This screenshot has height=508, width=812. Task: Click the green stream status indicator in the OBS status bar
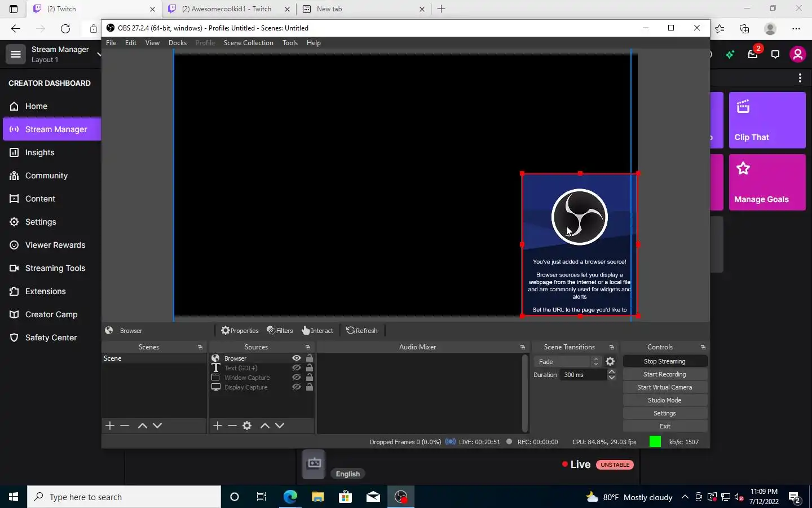pyautogui.click(x=655, y=442)
